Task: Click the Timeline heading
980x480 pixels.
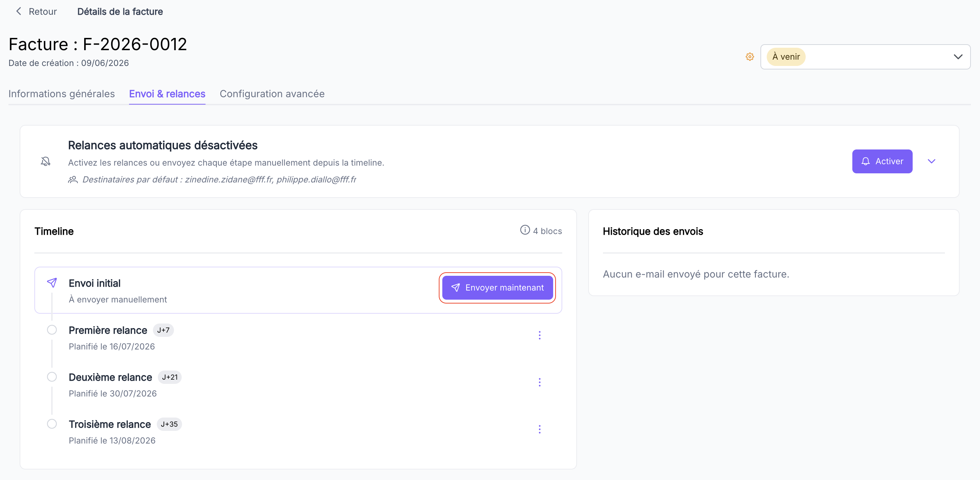Action: [54, 232]
